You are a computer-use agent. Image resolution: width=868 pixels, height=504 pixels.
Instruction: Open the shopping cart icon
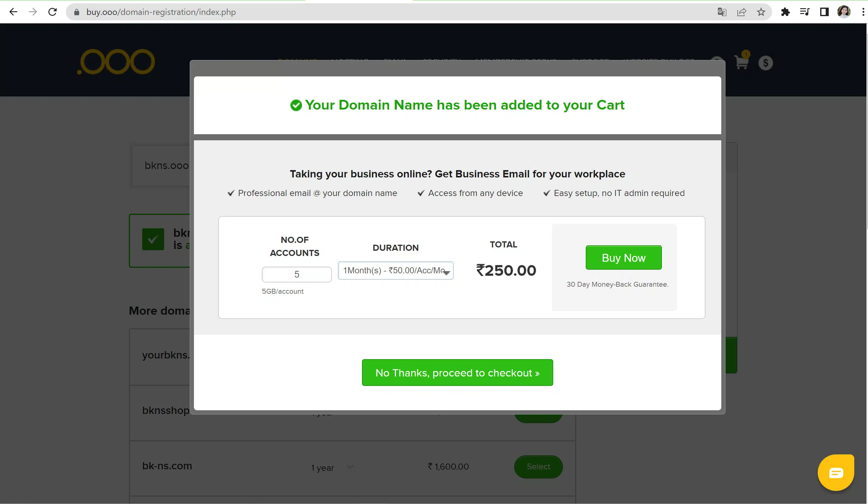pyautogui.click(x=741, y=62)
